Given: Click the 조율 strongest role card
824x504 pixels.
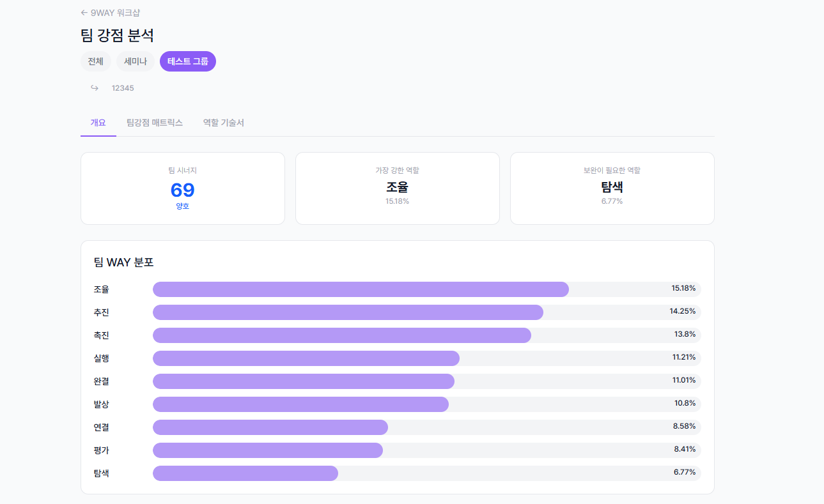Looking at the screenshot, I should coord(397,188).
